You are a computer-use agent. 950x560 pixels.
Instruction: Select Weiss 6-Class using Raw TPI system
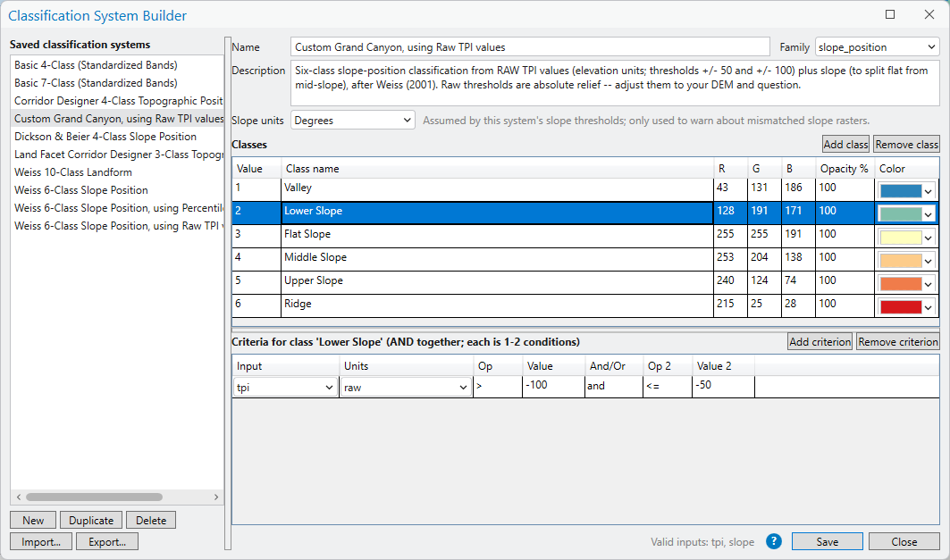pos(117,226)
